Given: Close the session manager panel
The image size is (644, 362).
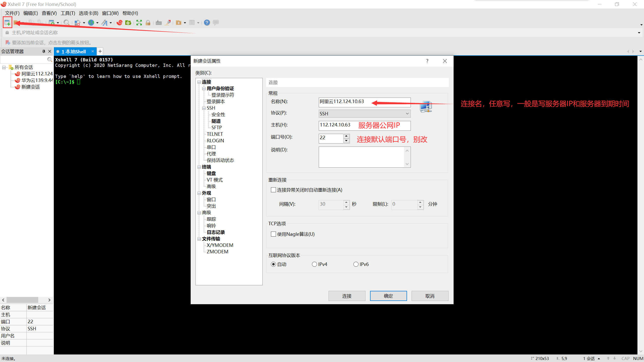Looking at the screenshot, I should (50, 51).
